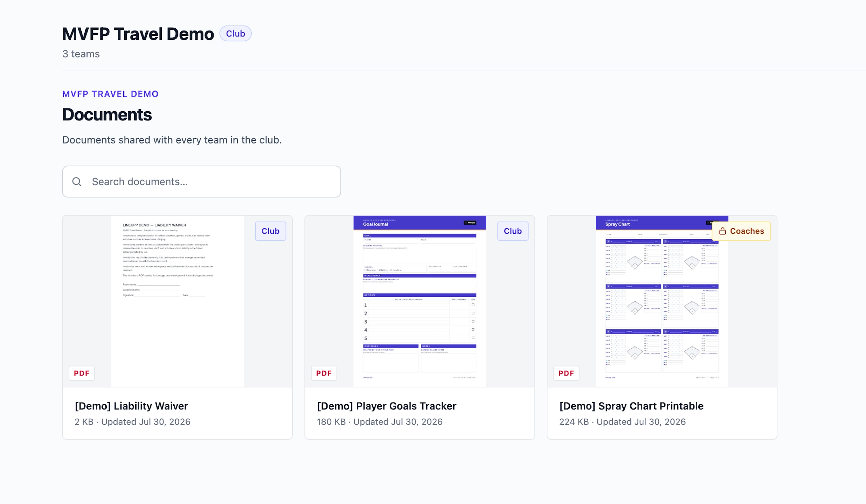Viewport: 866px width, 504px height.
Task: Click the MVFP TRAVEL DEMO breadcrumb label
Action: tap(110, 94)
